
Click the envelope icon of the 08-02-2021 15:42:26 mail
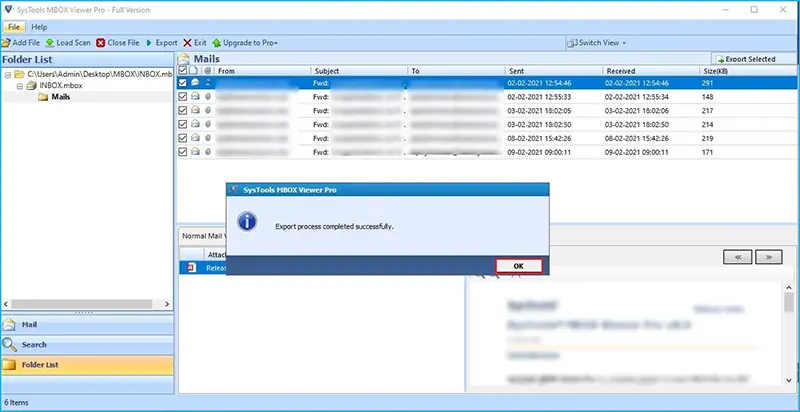[x=195, y=138]
